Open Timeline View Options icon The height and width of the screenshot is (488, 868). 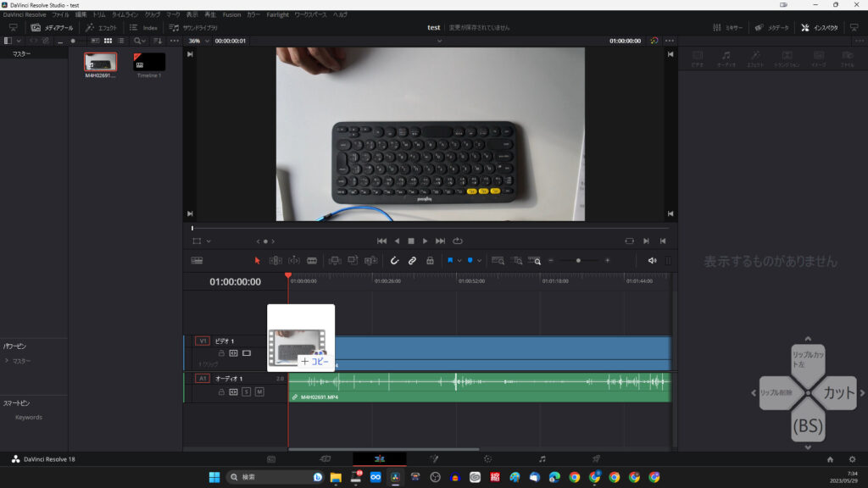pos(197,261)
